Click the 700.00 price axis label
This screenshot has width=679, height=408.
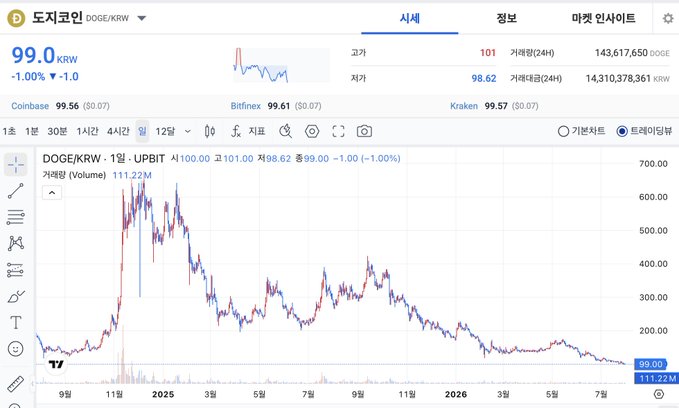(653, 164)
